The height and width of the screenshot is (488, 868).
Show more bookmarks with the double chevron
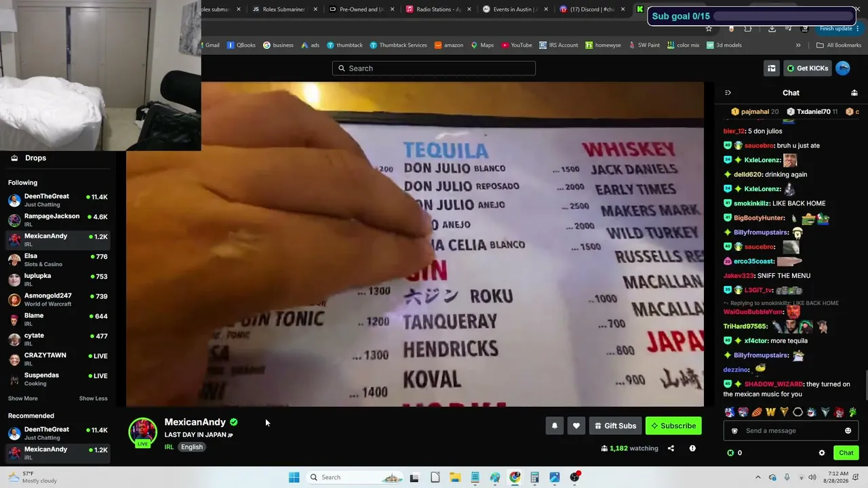pos(798,45)
